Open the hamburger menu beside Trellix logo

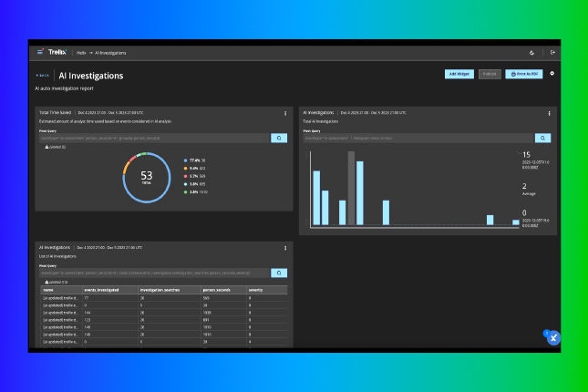(x=40, y=53)
